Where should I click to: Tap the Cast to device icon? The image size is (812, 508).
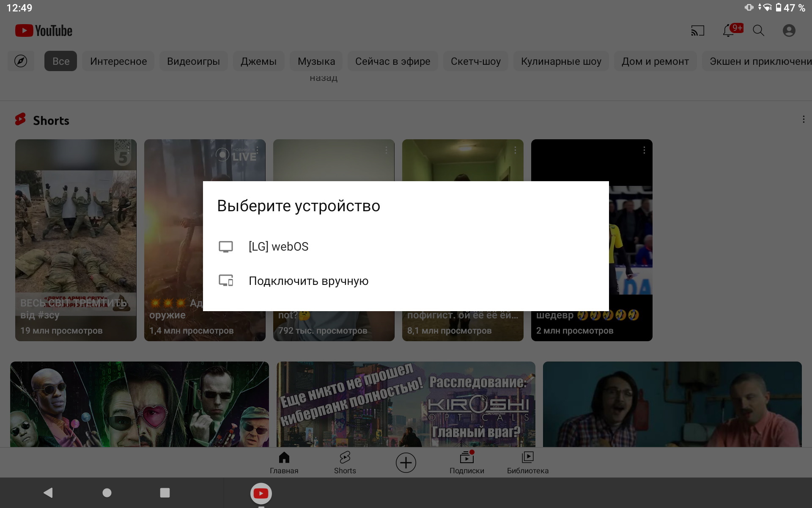point(697,30)
